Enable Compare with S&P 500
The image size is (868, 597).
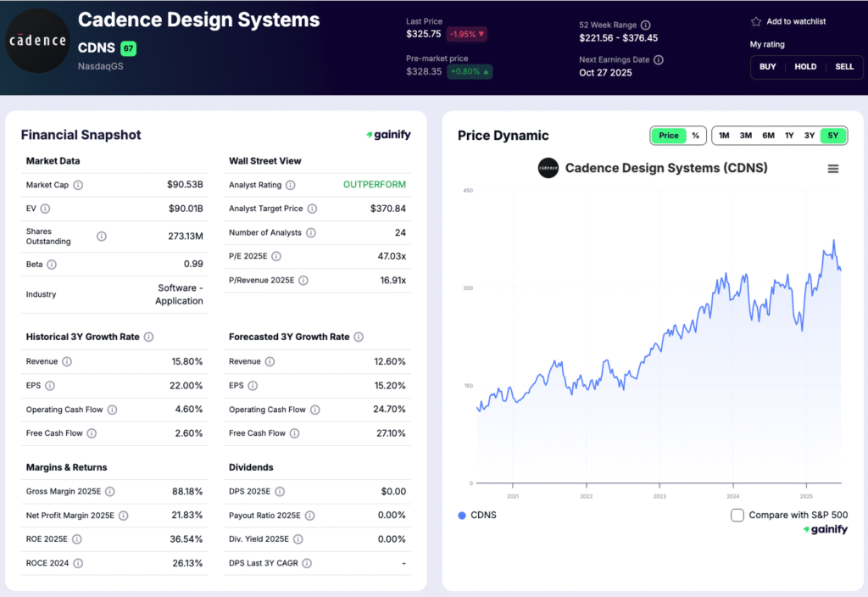[x=737, y=515]
